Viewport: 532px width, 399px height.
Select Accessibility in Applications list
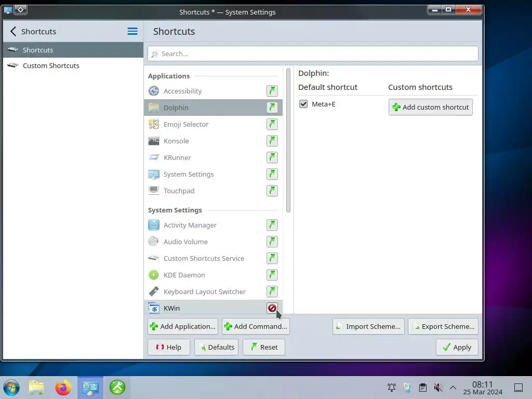tap(213, 91)
